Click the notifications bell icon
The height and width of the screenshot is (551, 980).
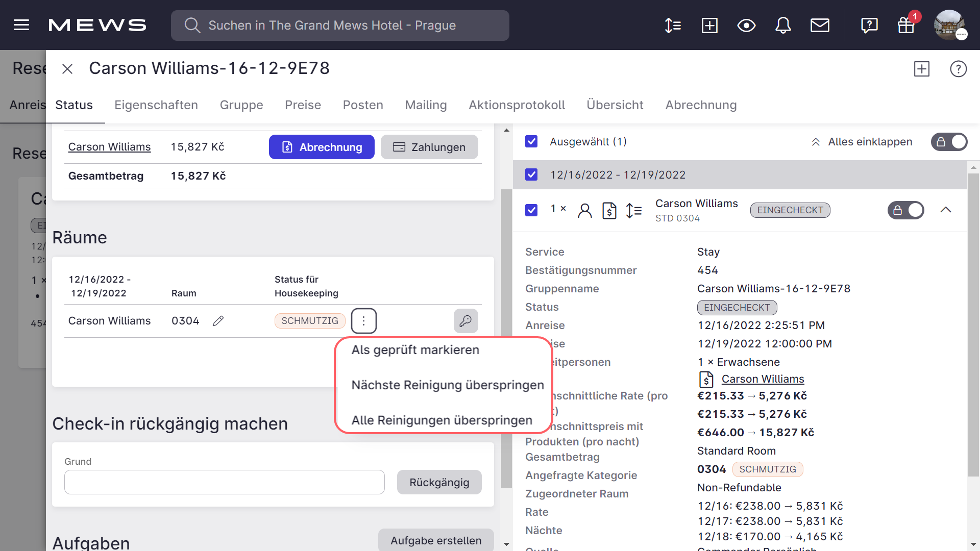coord(783,25)
